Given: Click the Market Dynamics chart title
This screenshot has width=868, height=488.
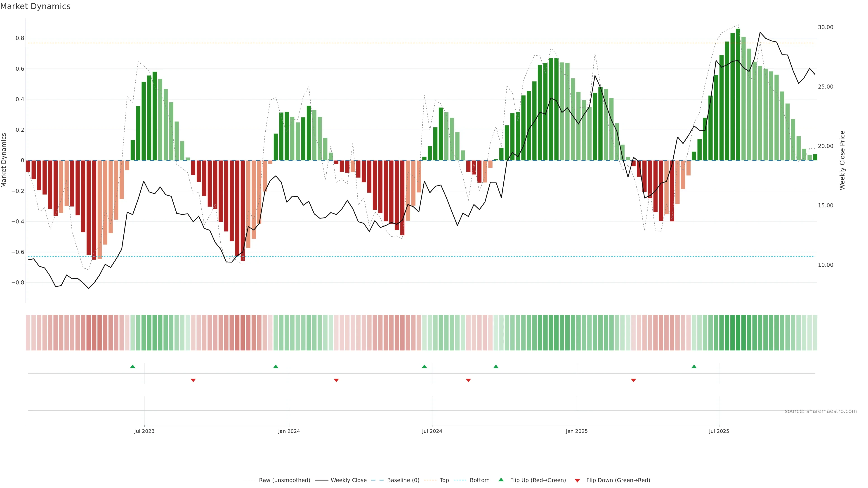Looking at the screenshot, I should [x=35, y=6].
